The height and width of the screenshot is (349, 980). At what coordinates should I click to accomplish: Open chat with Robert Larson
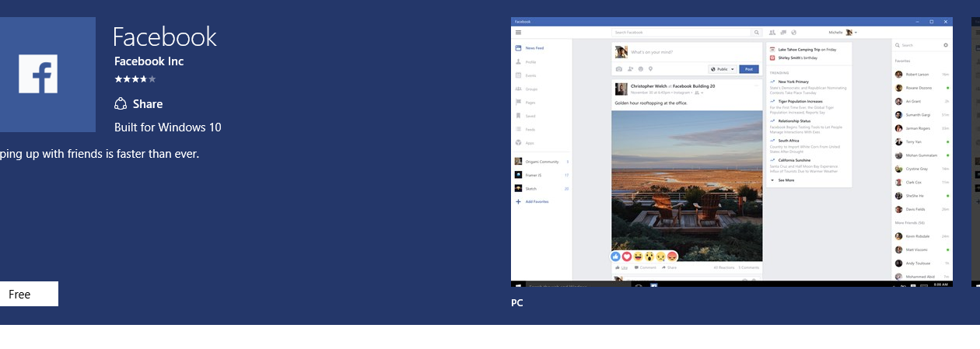[x=922, y=75]
